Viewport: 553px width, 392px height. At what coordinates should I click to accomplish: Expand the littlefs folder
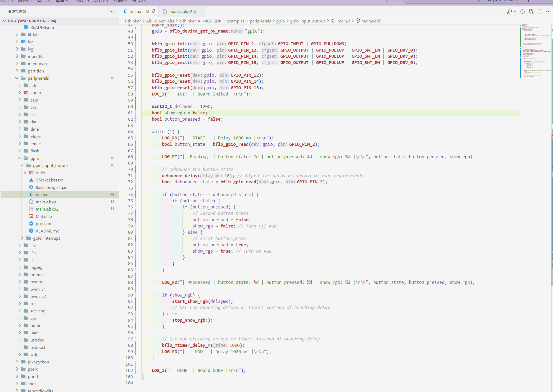click(17, 34)
